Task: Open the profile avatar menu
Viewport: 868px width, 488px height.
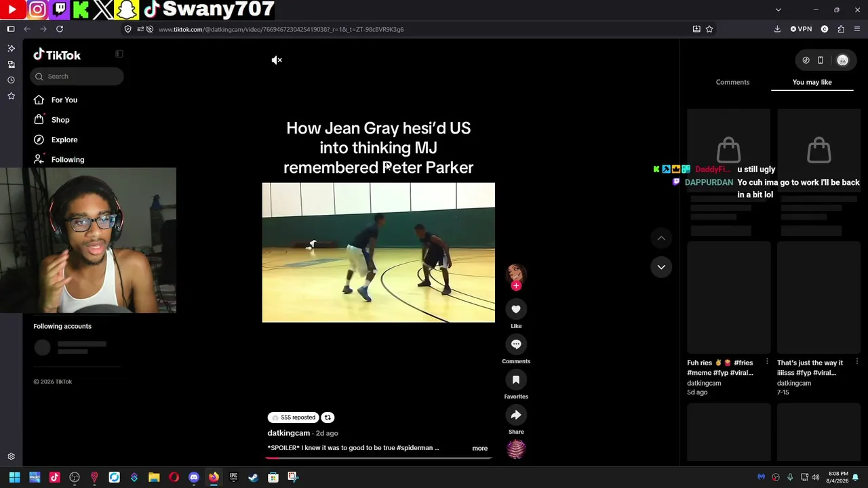Action: tap(843, 60)
